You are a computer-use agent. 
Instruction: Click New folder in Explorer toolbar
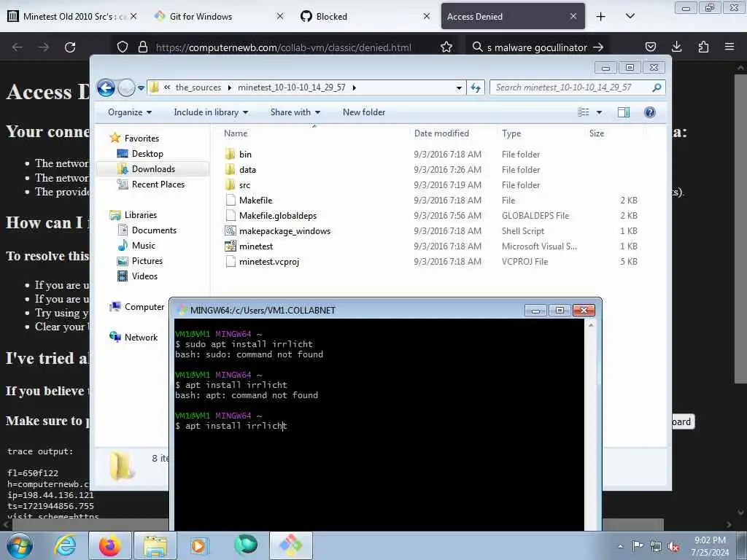(x=364, y=112)
